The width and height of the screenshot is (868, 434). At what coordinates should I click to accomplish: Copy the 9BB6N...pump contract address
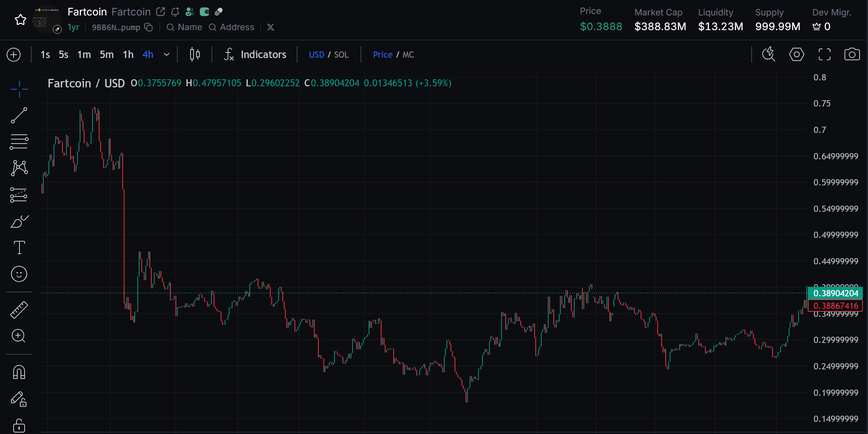149,27
